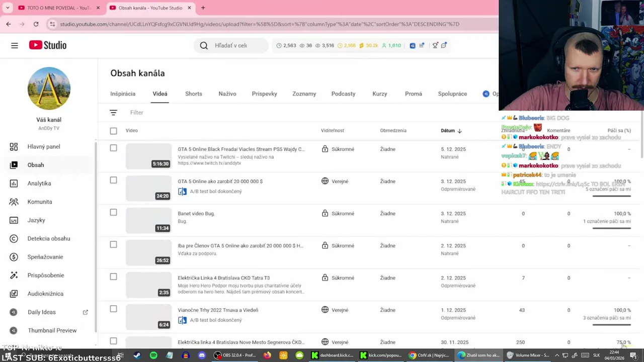The image size is (644, 362).
Task: Go back in the browser
Action: pyautogui.click(x=9, y=24)
